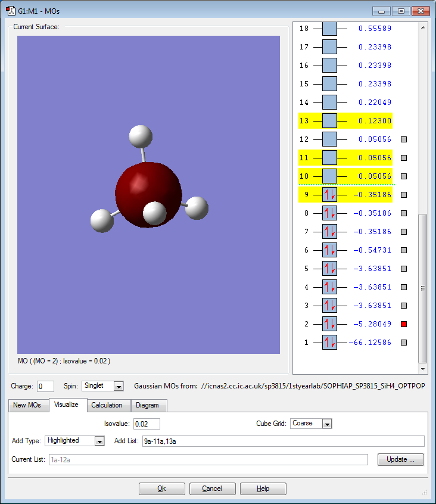Click the orbital box for MO 4
The image size is (436, 504).
coord(329,287)
